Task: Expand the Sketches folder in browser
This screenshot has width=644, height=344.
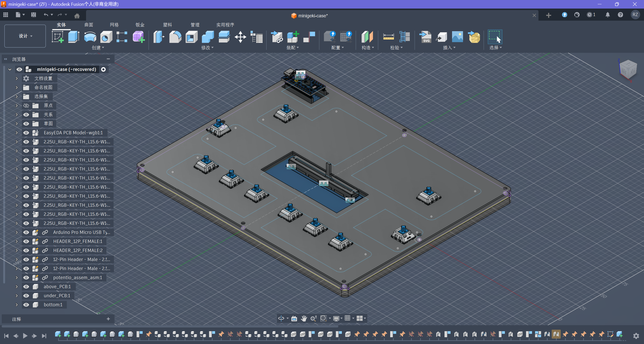Action: coord(17,124)
